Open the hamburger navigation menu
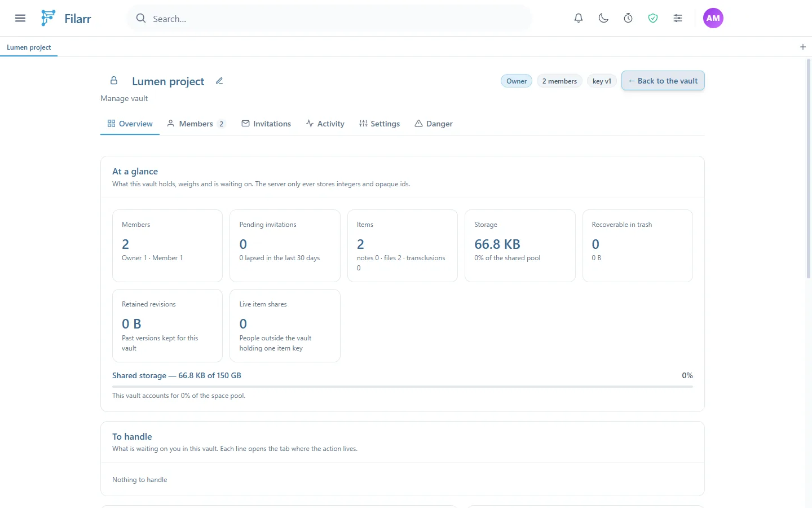 tap(20, 18)
